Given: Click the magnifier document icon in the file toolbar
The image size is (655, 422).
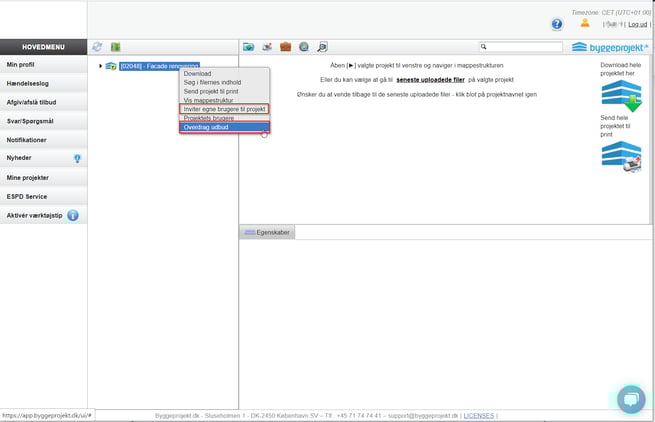Looking at the screenshot, I should pos(322,47).
